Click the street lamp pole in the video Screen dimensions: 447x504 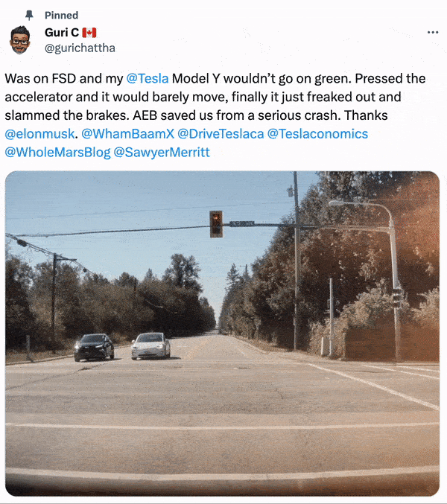(x=394, y=280)
